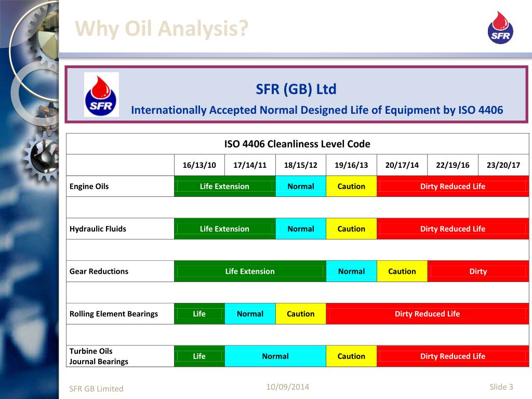Click the red Dirty Reduced Life cell for Turbine Oils

pyautogui.click(x=453, y=356)
